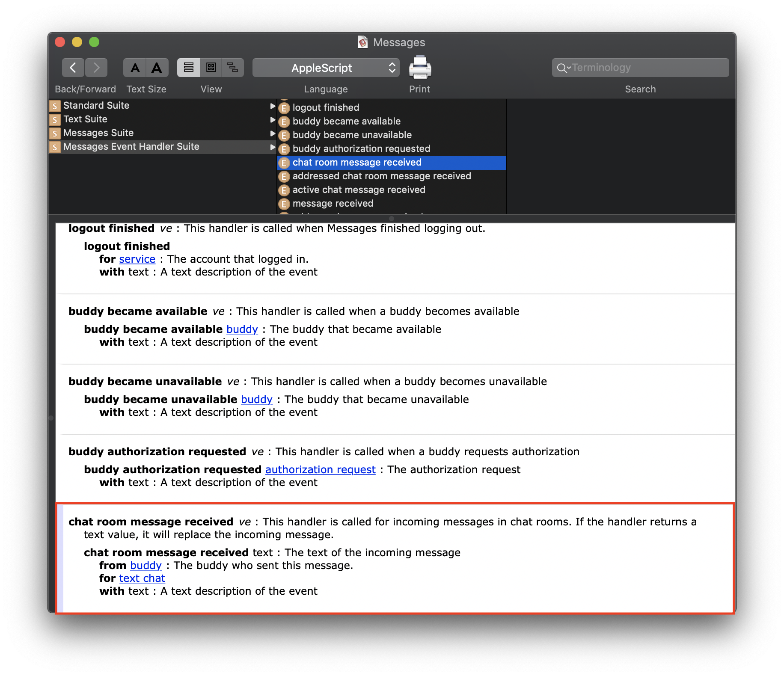Switch to grid view mode
The width and height of the screenshot is (784, 676).
[x=211, y=68]
